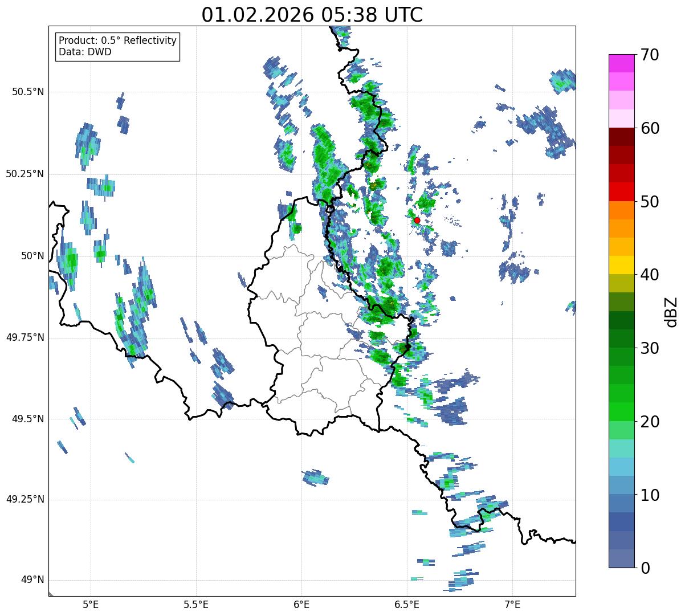Image resolution: width=685 pixels, height=616 pixels.
Task: Click the 'Data: DWD' label
Action: click(x=85, y=52)
